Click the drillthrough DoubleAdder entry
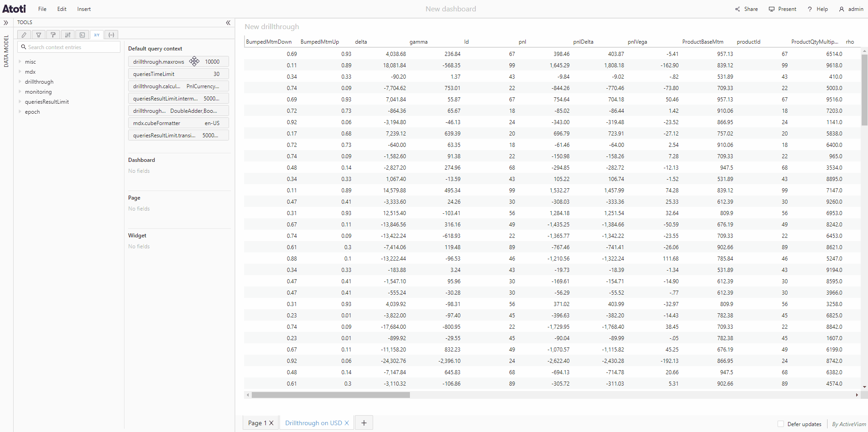Viewport: 868px width, 432px height. coord(179,111)
